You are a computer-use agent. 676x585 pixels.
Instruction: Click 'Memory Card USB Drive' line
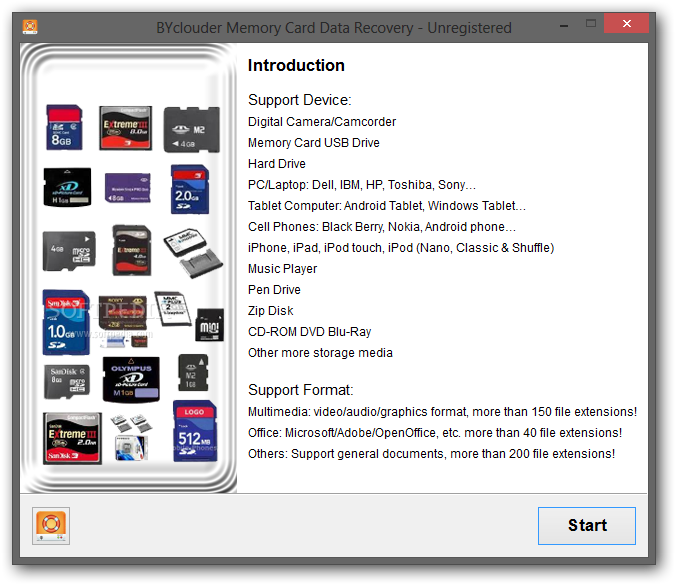pyautogui.click(x=314, y=143)
